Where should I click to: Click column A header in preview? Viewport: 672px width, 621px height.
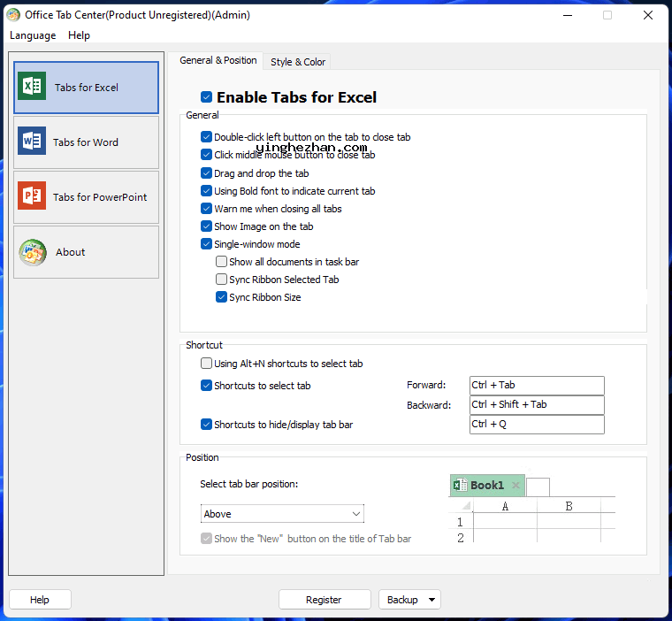coord(505,506)
